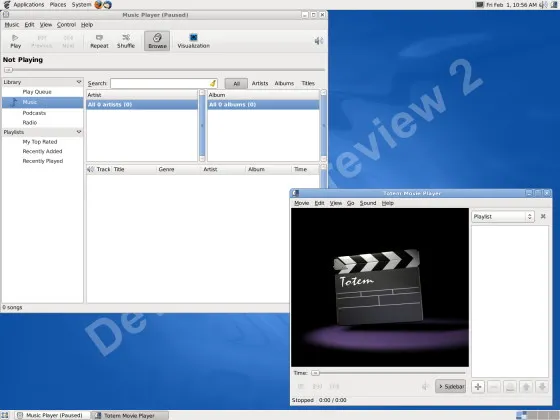The height and width of the screenshot is (420, 560).
Task: Collapse the Playlists section header
Action: (42, 132)
